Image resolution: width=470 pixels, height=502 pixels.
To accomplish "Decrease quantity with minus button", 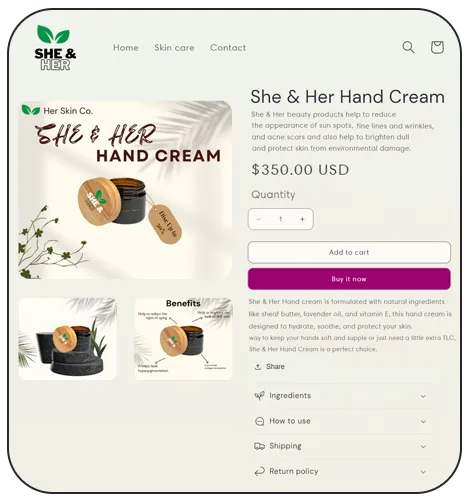I will [x=258, y=219].
